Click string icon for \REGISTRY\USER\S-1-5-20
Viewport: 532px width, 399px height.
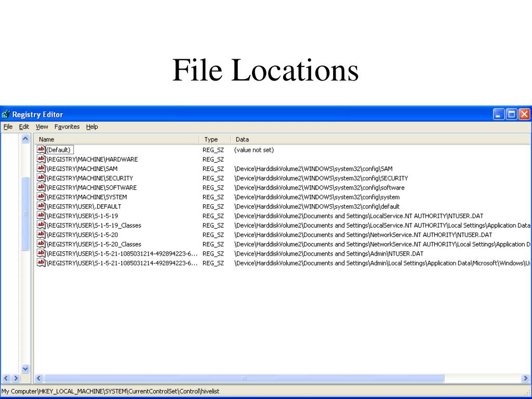coord(41,235)
